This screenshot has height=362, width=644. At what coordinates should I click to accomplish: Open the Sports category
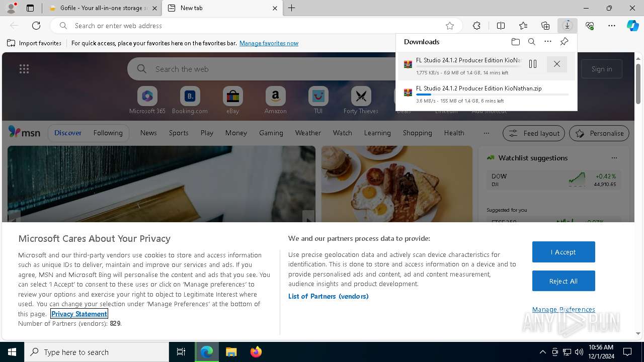click(x=179, y=133)
